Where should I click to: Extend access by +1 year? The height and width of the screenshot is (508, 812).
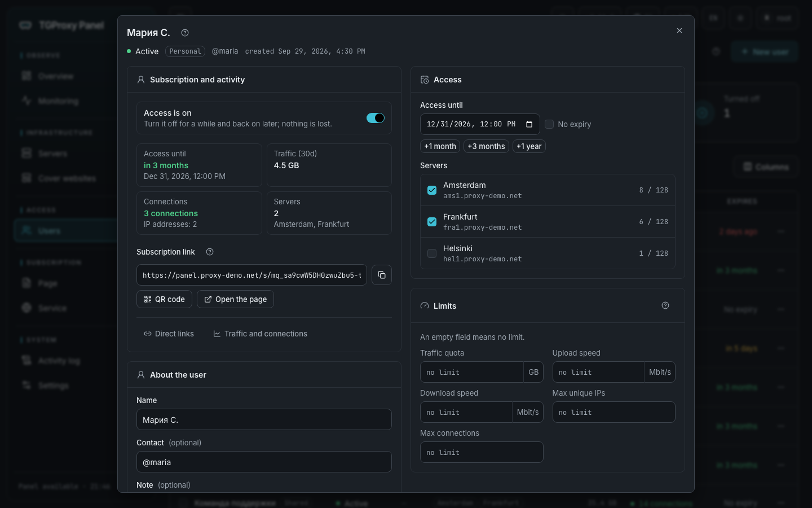tap(529, 146)
